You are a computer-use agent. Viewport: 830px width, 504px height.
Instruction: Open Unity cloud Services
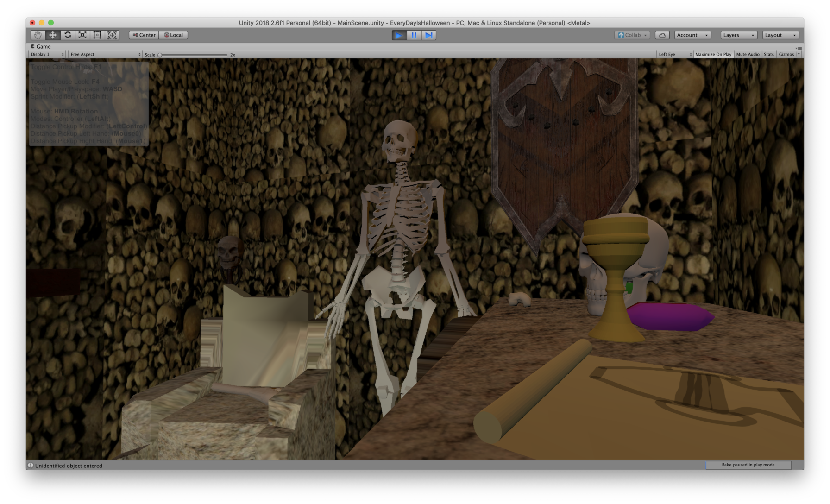(662, 35)
